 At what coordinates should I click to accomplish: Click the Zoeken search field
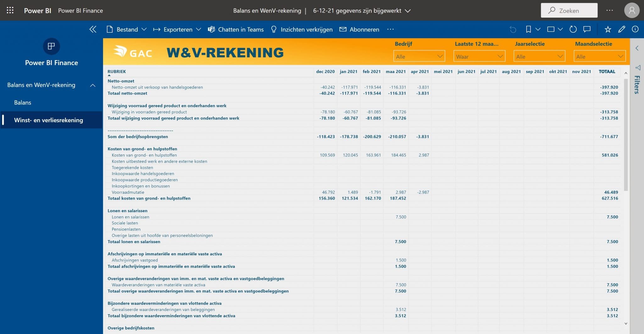(x=569, y=11)
